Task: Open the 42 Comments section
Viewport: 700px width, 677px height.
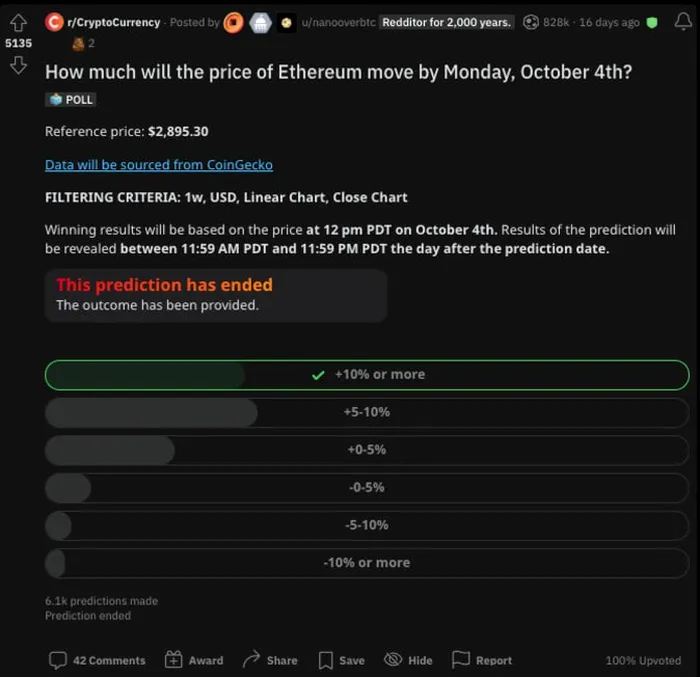Action: [x=97, y=660]
